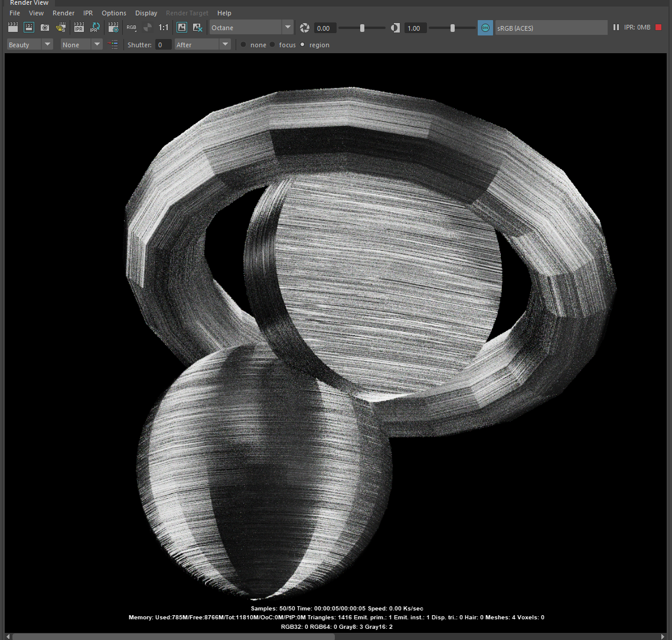Click the Remove image icon
Image resolution: width=672 pixels, height=640 pixels.
click(x=198, y=28)
